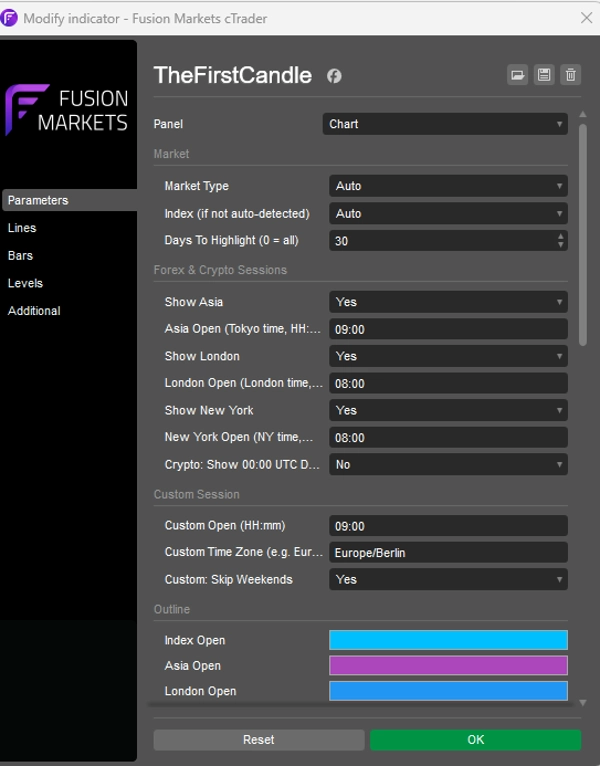Open the Panel dropdown set to Chart
Screen dimensions: 600x766
445,124
